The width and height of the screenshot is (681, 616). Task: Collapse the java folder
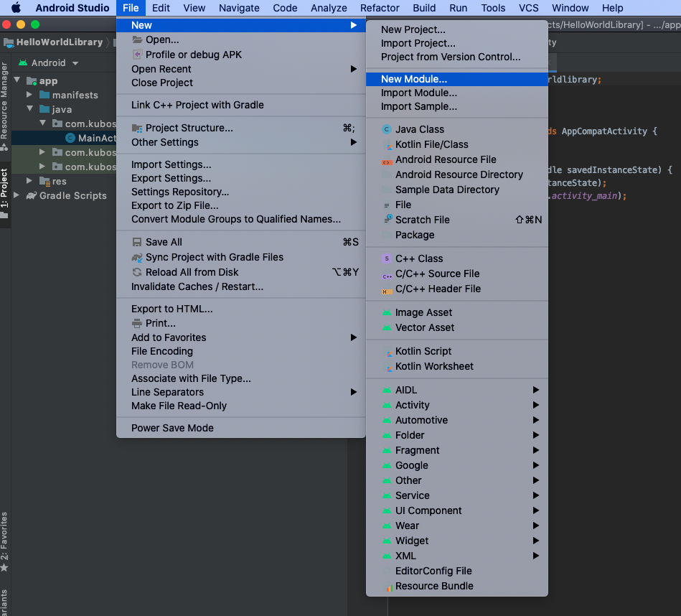coord(29,109)
